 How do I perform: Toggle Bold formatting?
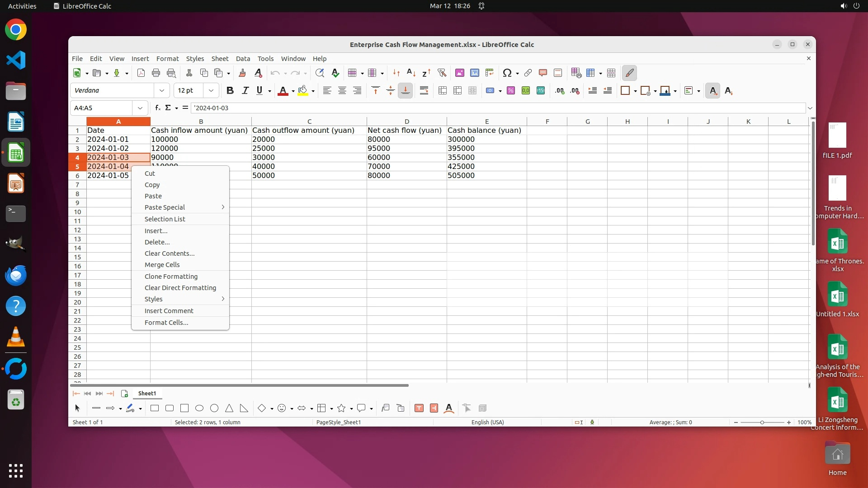(230, 91)
